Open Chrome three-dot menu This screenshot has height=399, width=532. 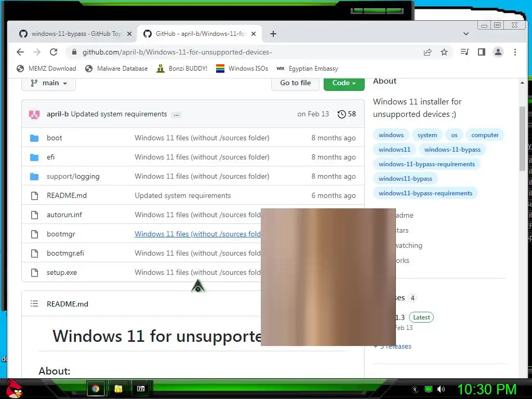click(515, 52)
